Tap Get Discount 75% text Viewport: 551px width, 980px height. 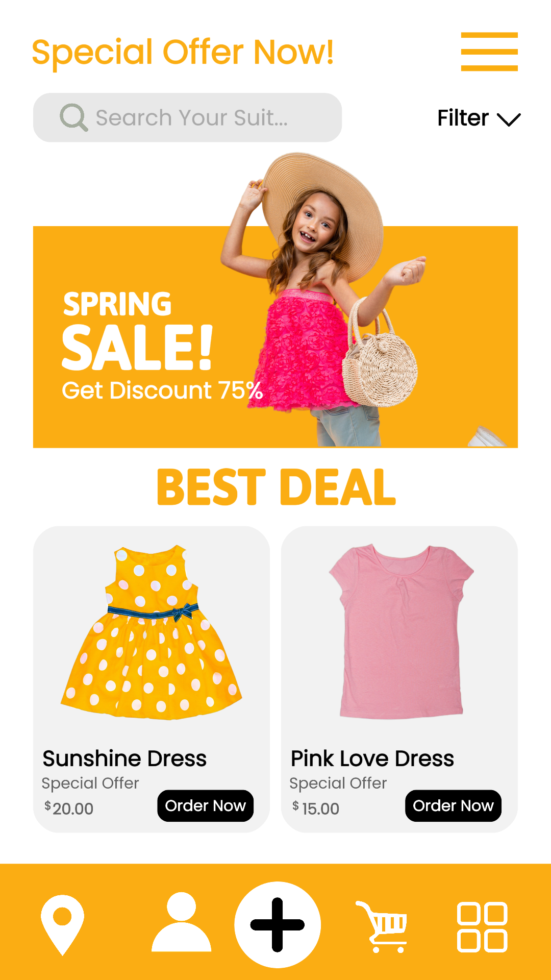[162, 390]
